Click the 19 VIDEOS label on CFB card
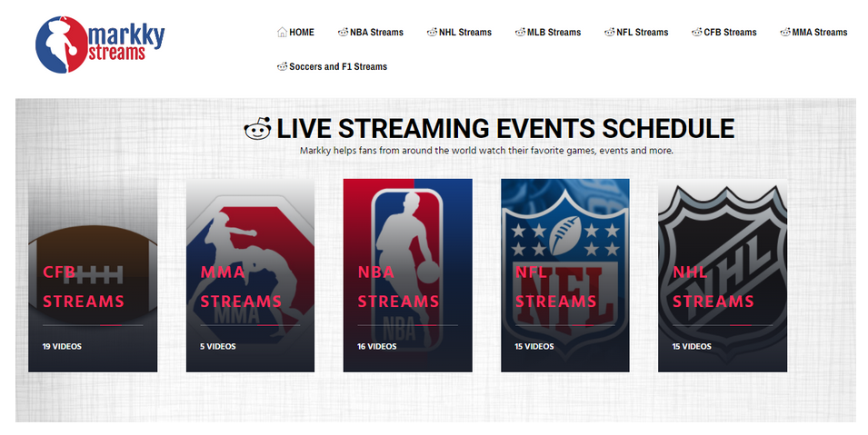Screen dimensions: 868x435 (60, 346)
